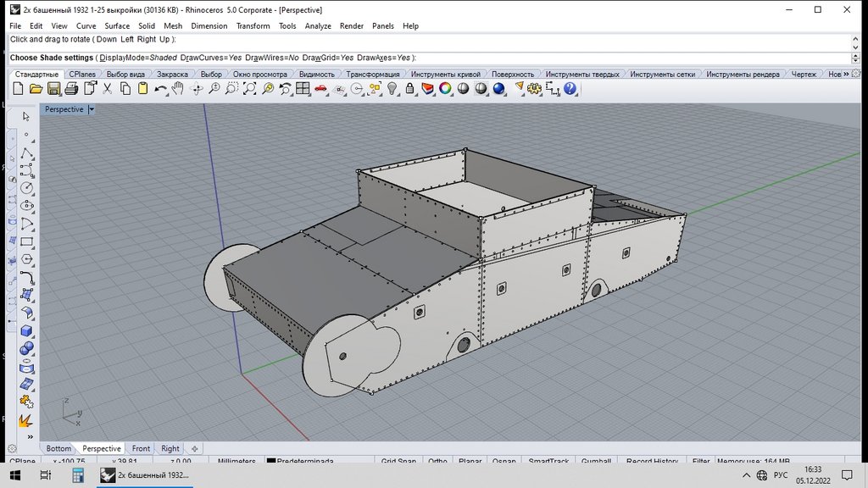Select the Circle tool in the sidebar
The image size is (868, 488).
(26, 188)
